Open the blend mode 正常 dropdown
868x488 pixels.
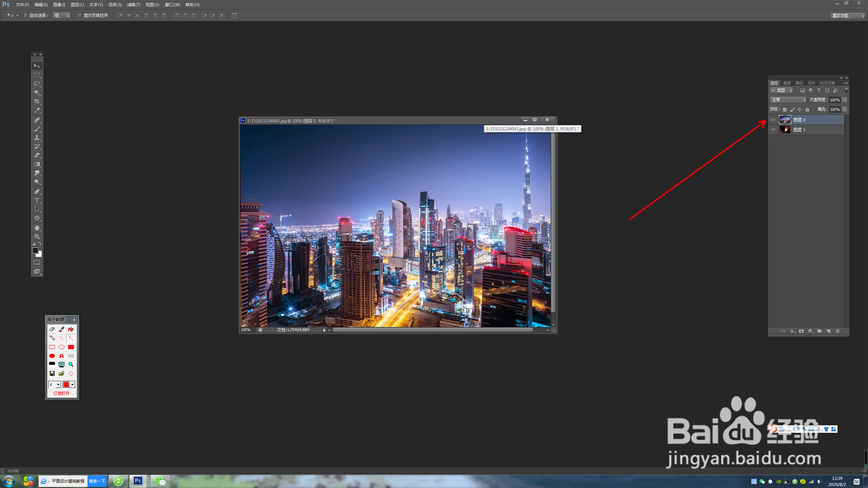[x=788, y=100]
